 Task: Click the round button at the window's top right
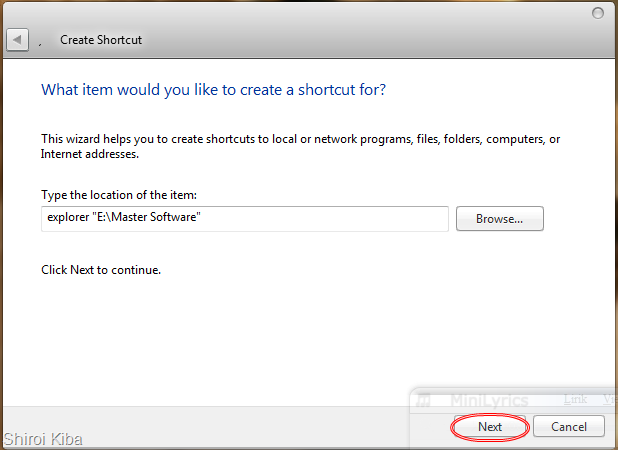tap(598, 13)
